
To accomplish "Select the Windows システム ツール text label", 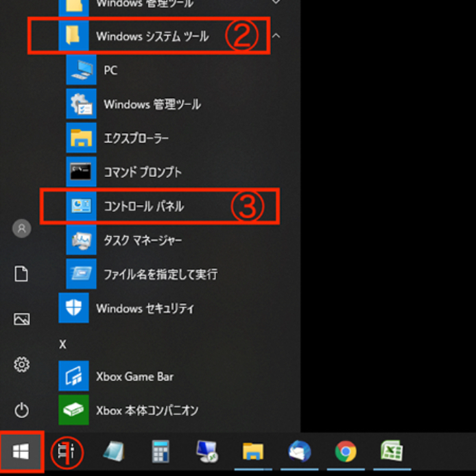I will [x=152, y=36].
